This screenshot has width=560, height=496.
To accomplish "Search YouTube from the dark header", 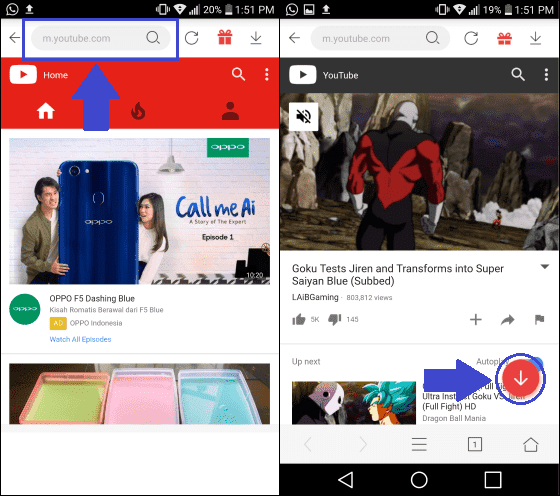I will (518, 74).
